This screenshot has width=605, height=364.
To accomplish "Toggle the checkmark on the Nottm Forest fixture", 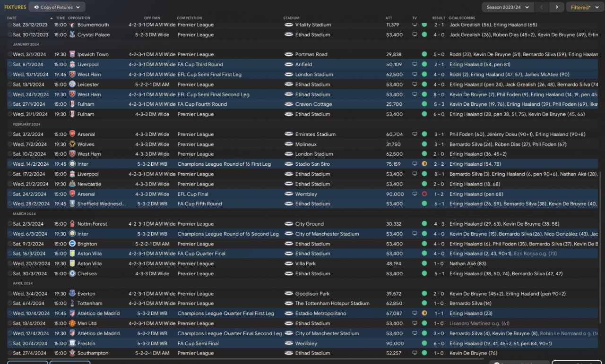I will (x=9, y=224).
